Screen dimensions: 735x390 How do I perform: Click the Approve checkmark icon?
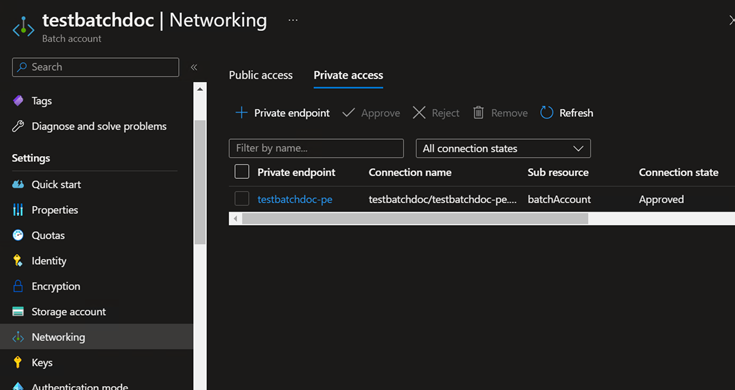(x=348, y=112)
